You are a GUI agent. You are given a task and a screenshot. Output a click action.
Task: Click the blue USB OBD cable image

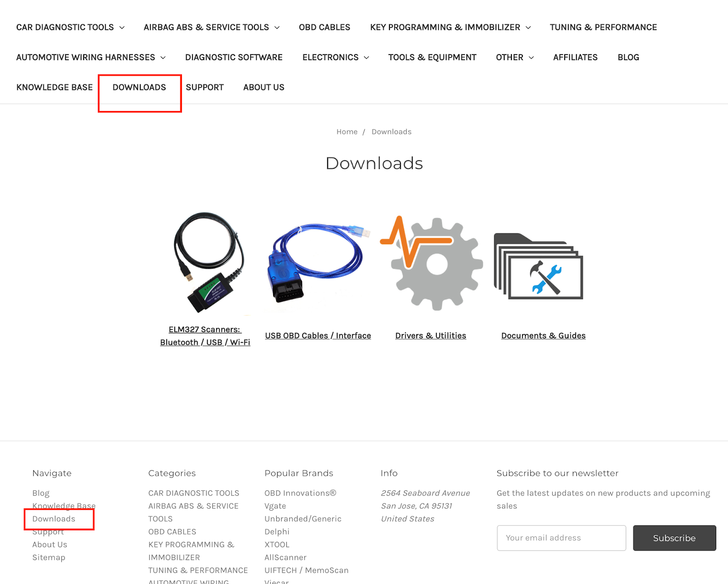tap(318, 263)
